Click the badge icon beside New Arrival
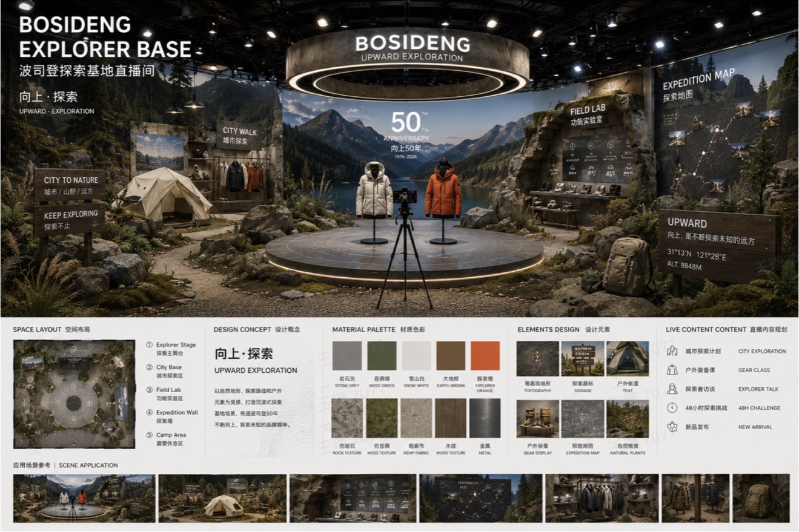The image size is (799, 532). 672,427
